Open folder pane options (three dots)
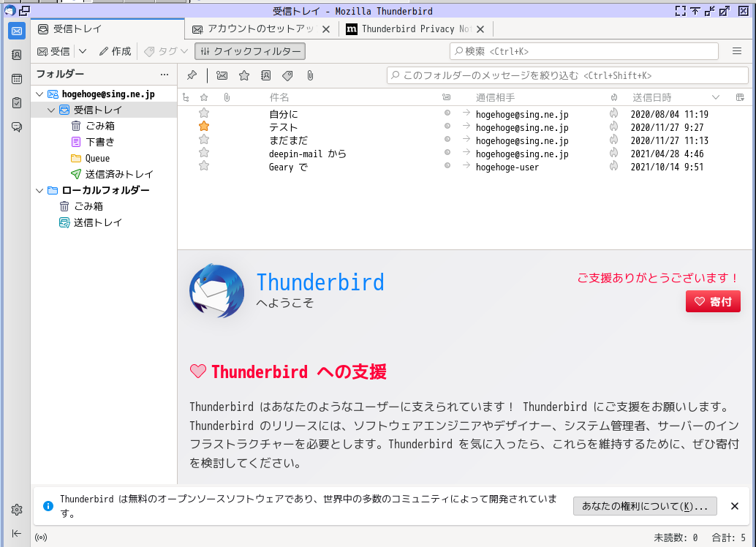The width and height of the screenshot is (756, 547). tap(165, 75)
